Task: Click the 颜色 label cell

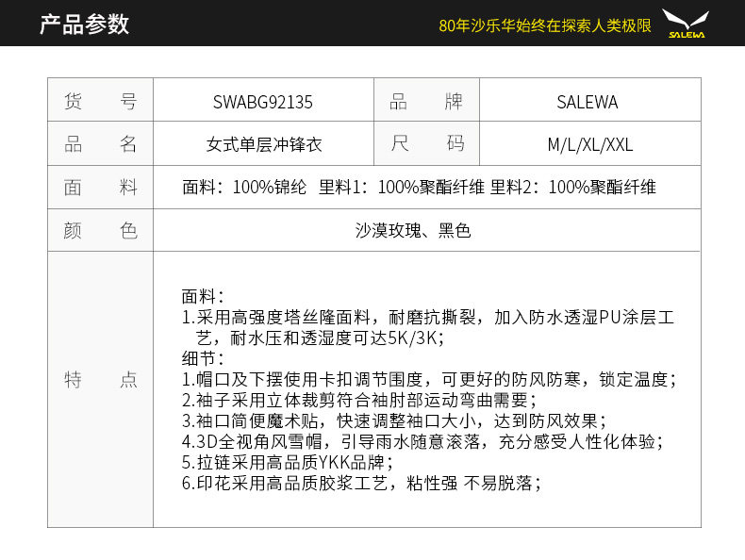Action: 100,230
